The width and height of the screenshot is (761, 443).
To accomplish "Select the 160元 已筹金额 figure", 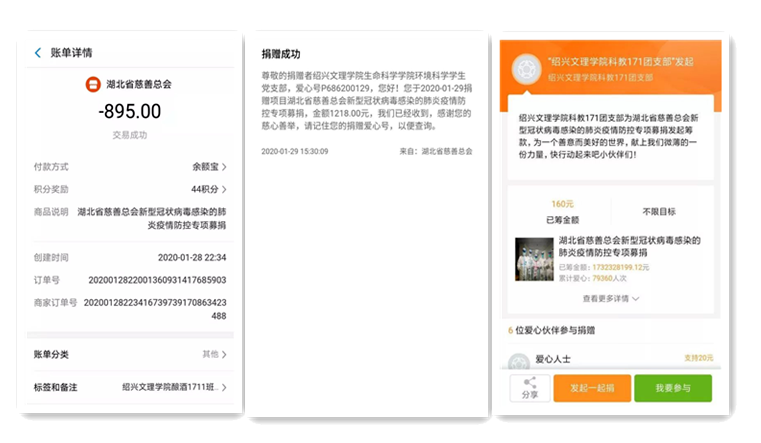I will point(563,204).
